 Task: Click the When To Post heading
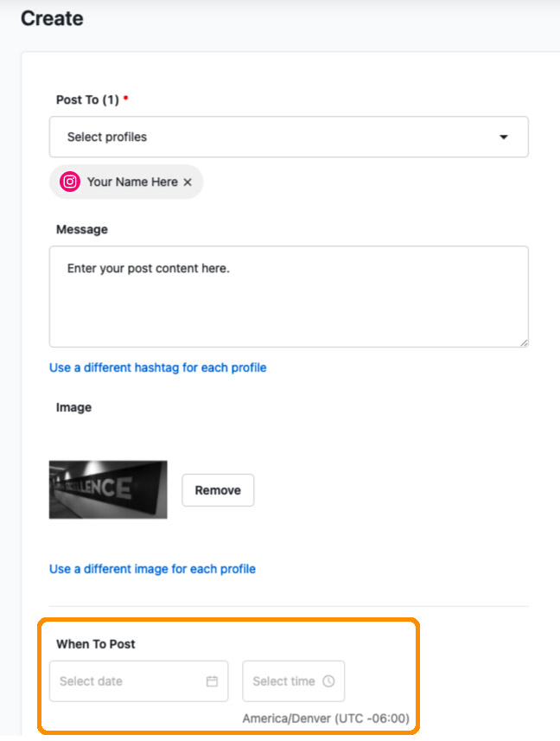click(96, 644)
